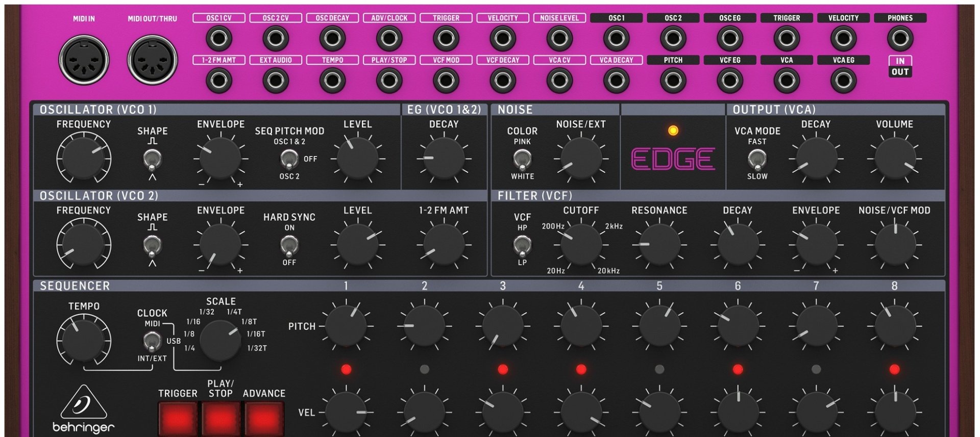Click the MIDI IN connector port
This screenshot has width=980, height=437.
(84, 60)
